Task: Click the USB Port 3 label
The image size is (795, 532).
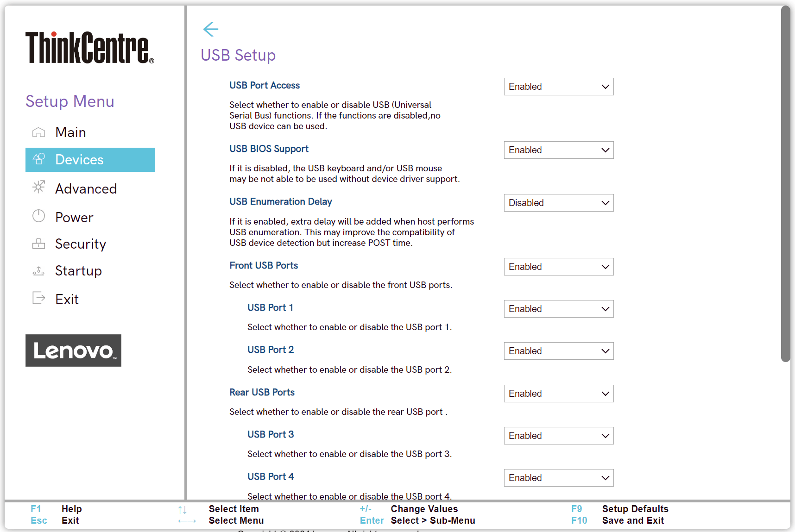Action: pos(271,434)
